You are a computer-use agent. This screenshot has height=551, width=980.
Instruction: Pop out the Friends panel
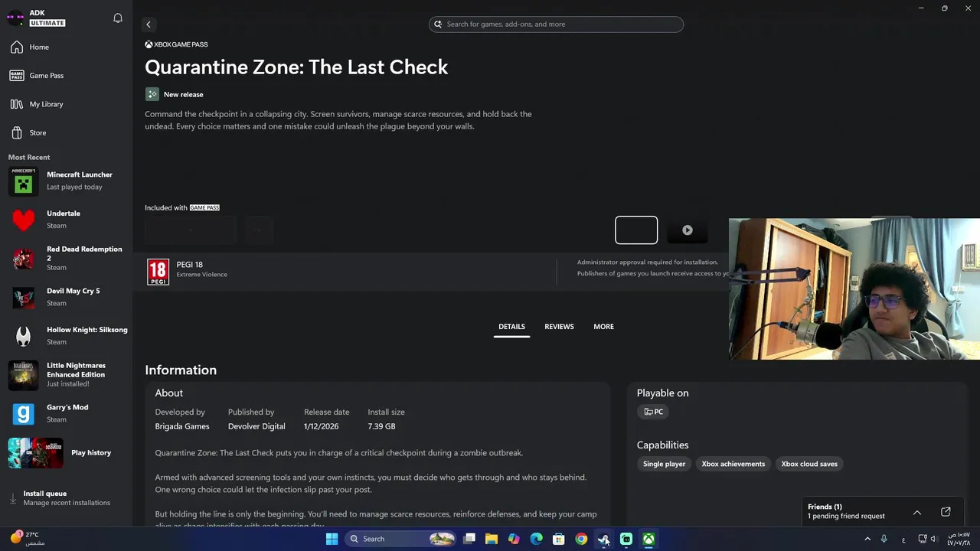pos(946,512)
